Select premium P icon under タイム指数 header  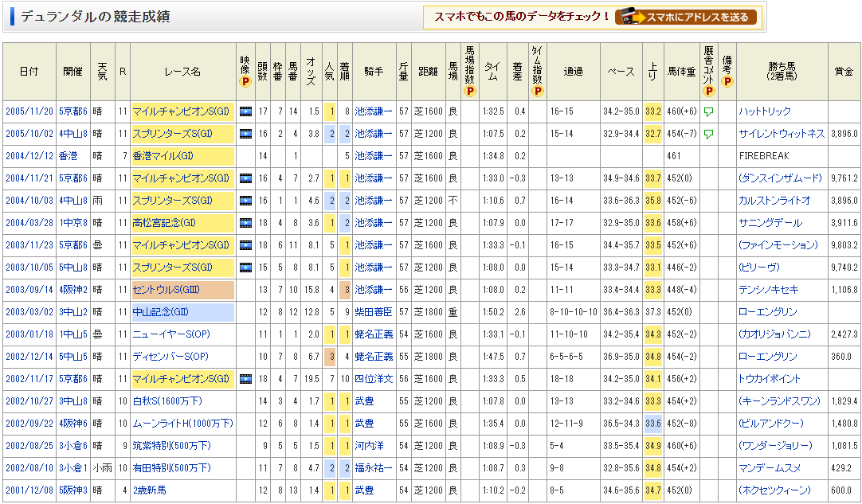pos(538,91)
